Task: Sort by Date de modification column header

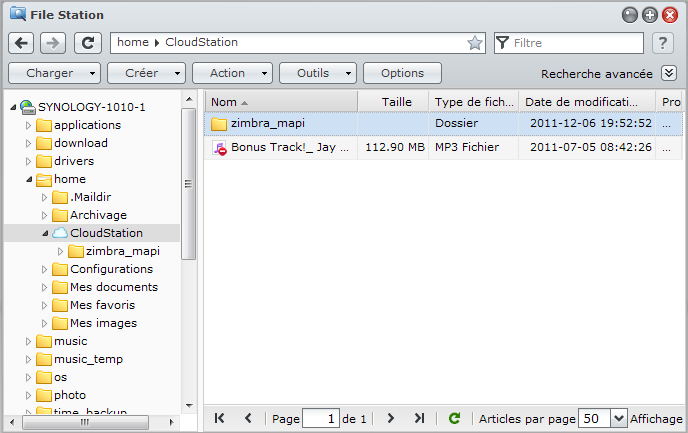Action: pyautogui.click(x=587, y=102)
